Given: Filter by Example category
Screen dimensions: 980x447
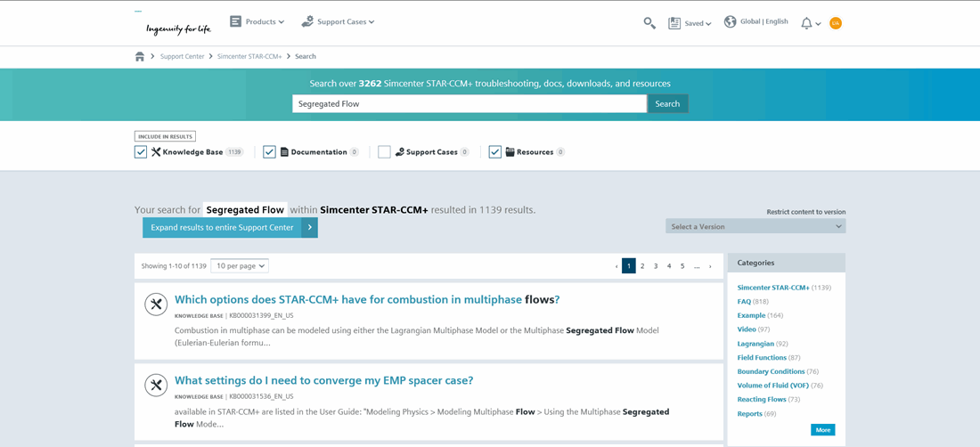Looking at the screenshot, I should 751,315.
